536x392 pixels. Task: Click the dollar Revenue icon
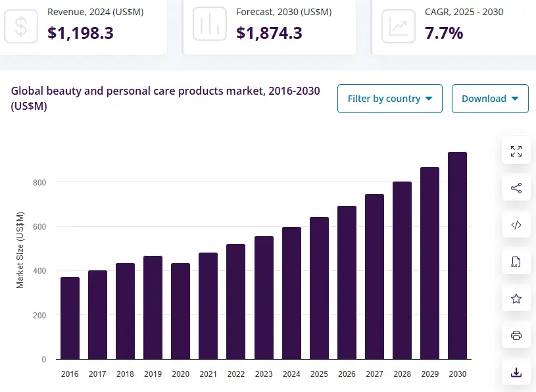coord(20,26)
